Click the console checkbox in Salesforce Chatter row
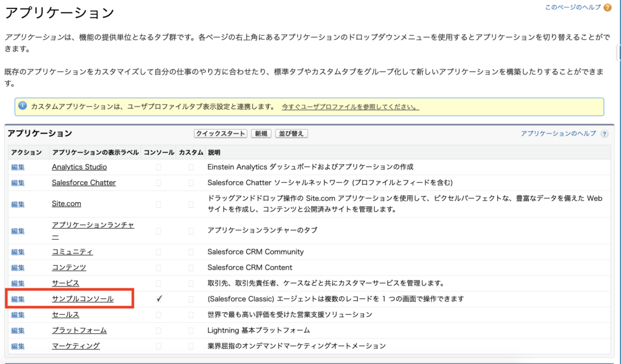 (158, 183)
